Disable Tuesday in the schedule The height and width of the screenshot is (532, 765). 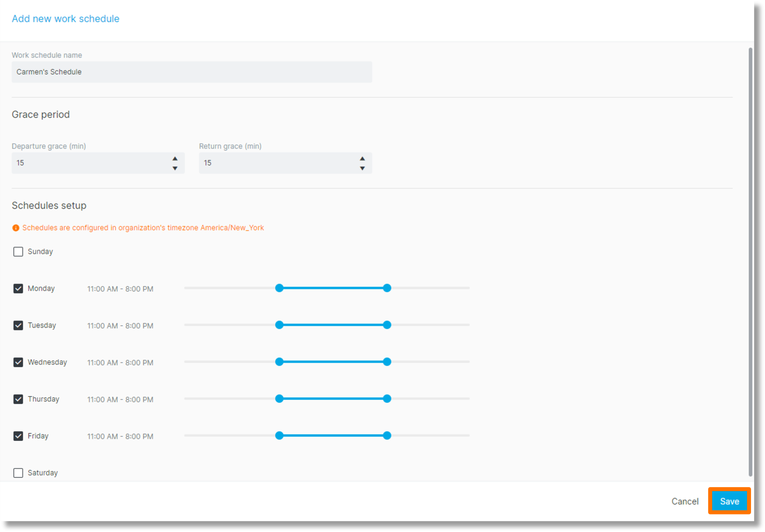click(18, 325)
